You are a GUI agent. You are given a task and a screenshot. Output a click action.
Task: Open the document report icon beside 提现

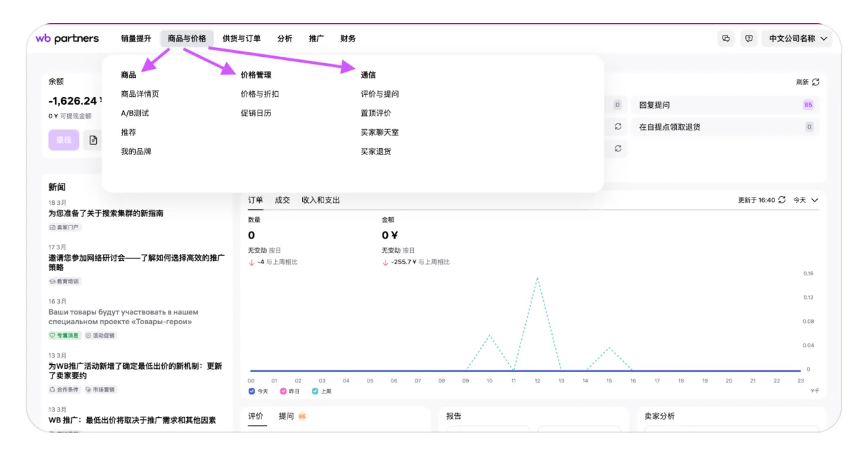click(94, 140)
